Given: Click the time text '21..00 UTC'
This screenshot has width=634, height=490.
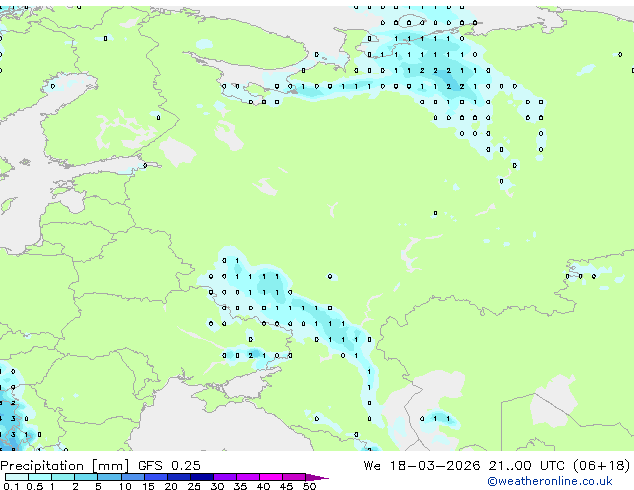Looking at the screenshot, I should click(x=526, y=466).
